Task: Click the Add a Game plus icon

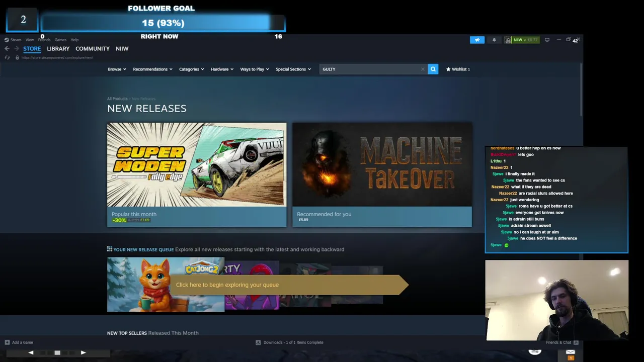Action: pyautogui.click(x=7, y=342)
